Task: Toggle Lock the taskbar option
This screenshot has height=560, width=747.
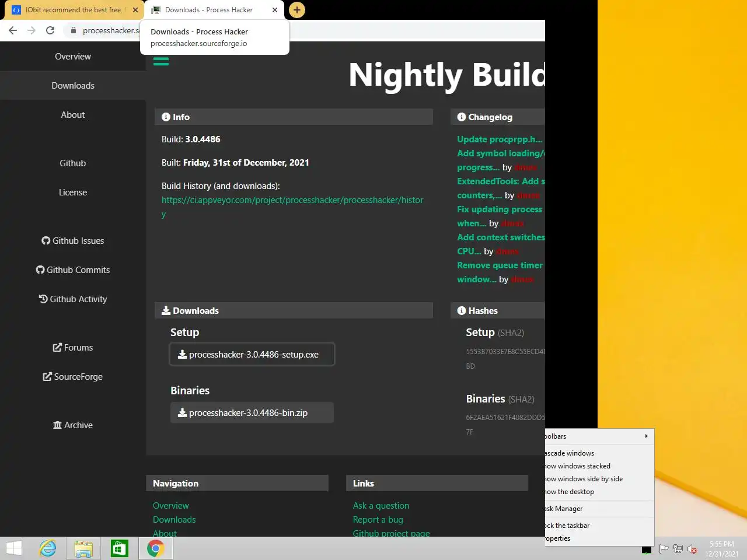Action: pos(599,526)
